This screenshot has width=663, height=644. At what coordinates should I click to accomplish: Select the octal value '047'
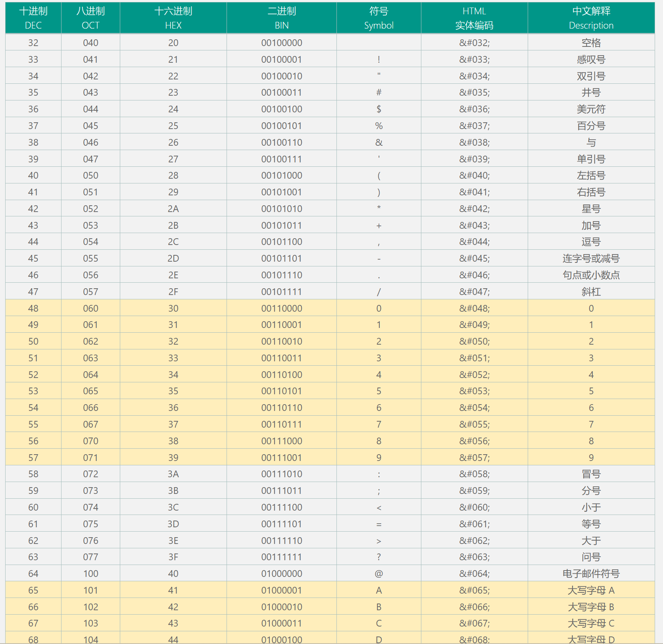click(x=90, y=159)
